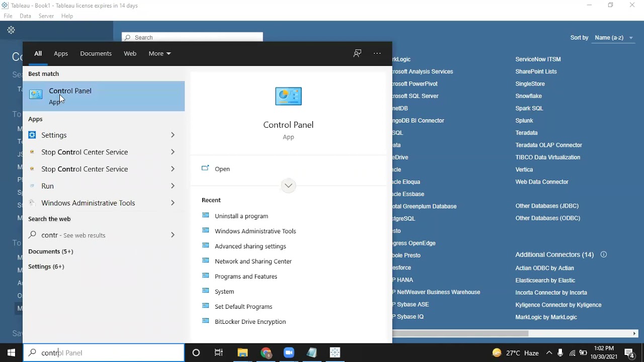
Task: Click the right arrow of the connector scrollbar
Action: (634, 333)
